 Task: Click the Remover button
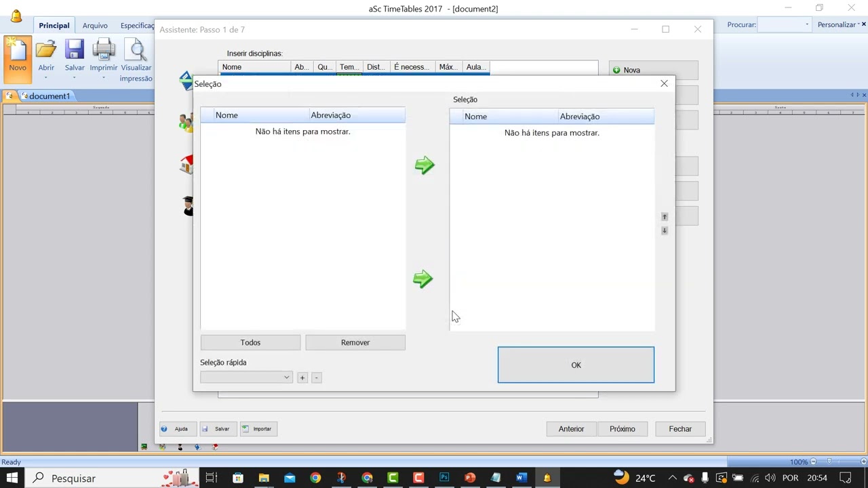pyautogui.click(x=355, y=342)
